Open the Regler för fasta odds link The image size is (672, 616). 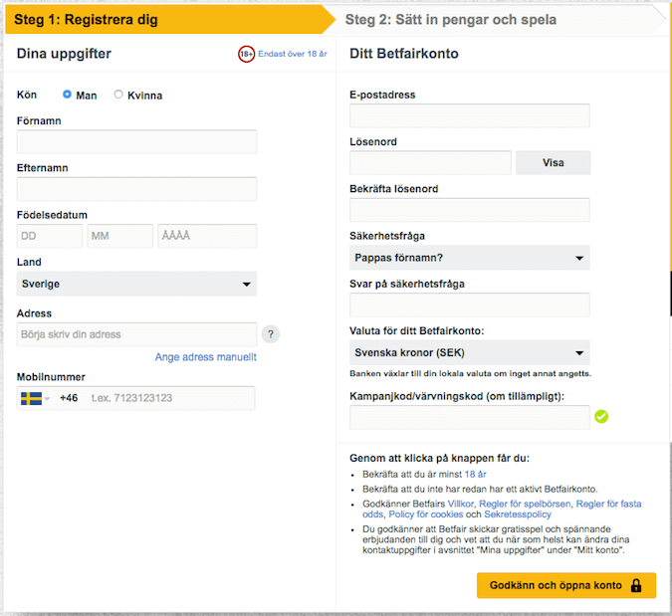[x=608, y=504]
